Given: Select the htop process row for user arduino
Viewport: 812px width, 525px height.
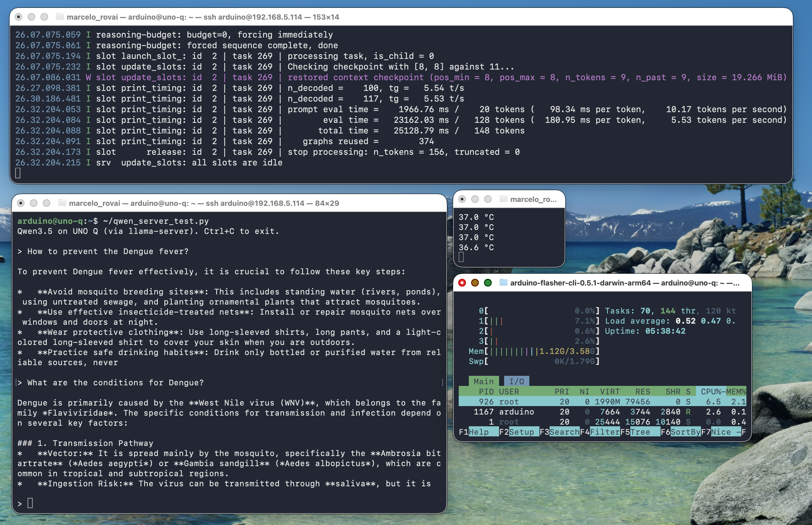Looking at the screenshot, I should (x=603, y=411).
